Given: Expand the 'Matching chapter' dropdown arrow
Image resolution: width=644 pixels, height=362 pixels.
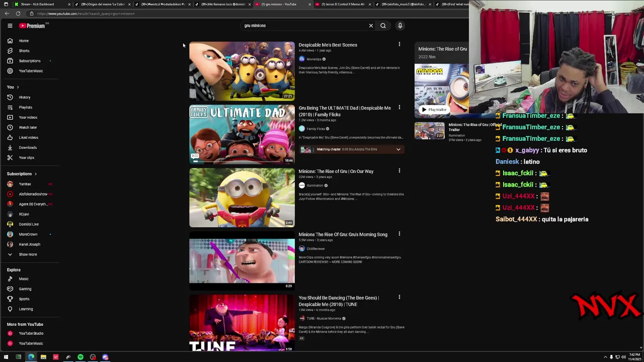Looking at the screenshot, I should [x=398, y=149].
